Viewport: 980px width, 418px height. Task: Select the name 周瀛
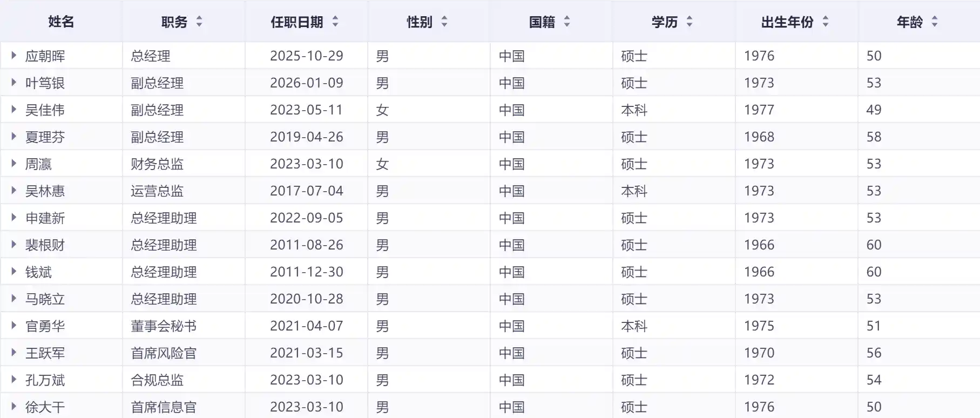point(39,163)
